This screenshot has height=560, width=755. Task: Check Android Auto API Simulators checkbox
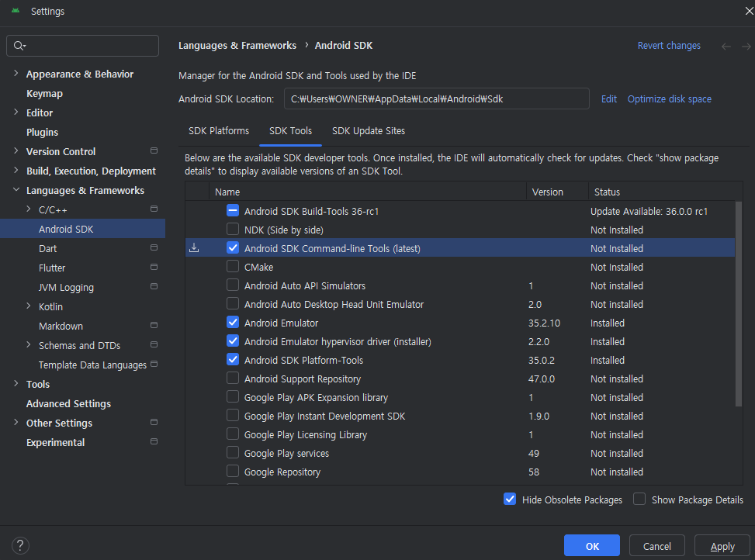coord(233,285)
